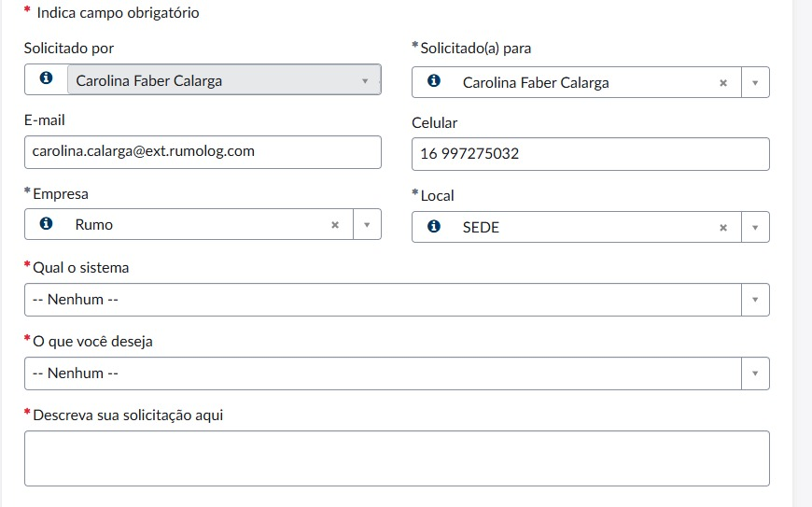Screen dimensions: 812x507
Task: Click Carolina Faber Calarga in Solicitado(a) para
Action: coord(536,83)
